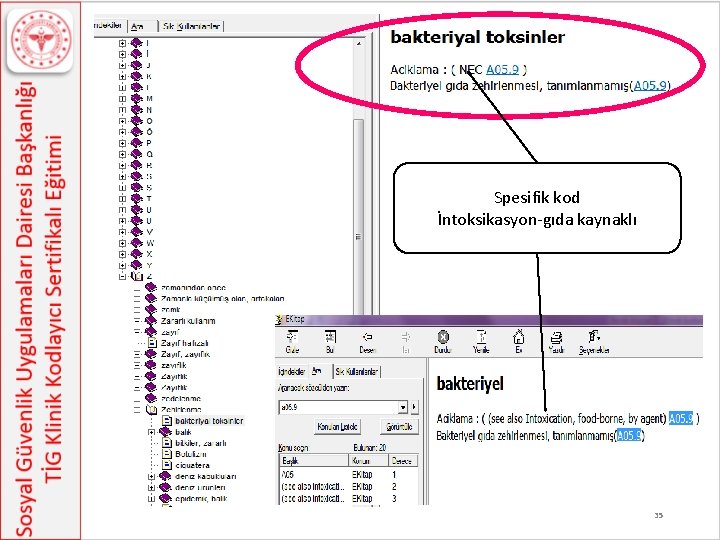Viewport: 720px width, 540px height.
Task: Click the index tree's vertical scrollbar thumb
Action: [359, 216]
